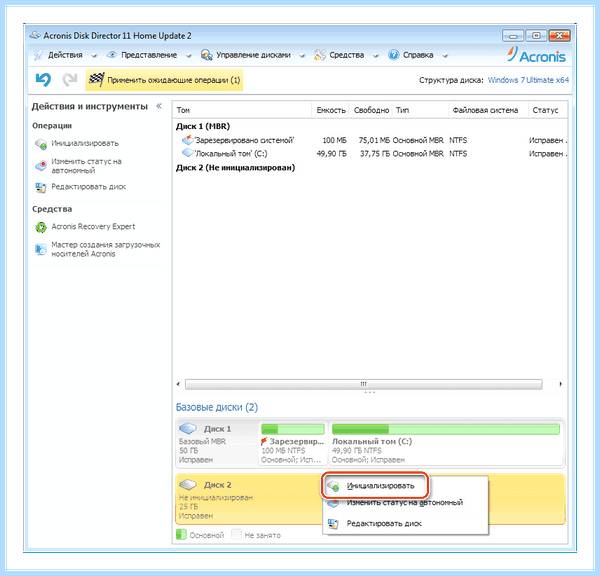
Task: Click the 'Локальный том (C:)' usage bar
Action: click(x=445, y=429)
